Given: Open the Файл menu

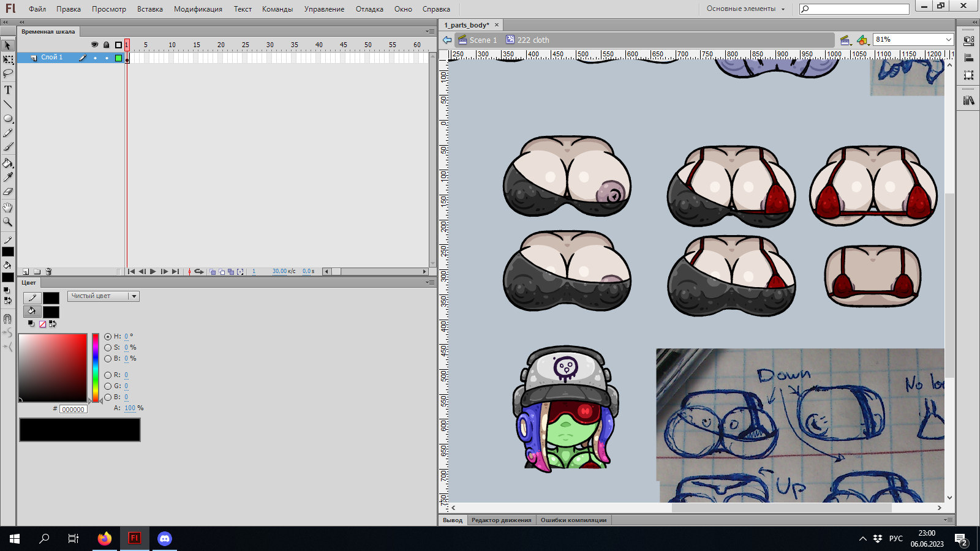Looking at the screenshot, I should [x=37, y=9].
